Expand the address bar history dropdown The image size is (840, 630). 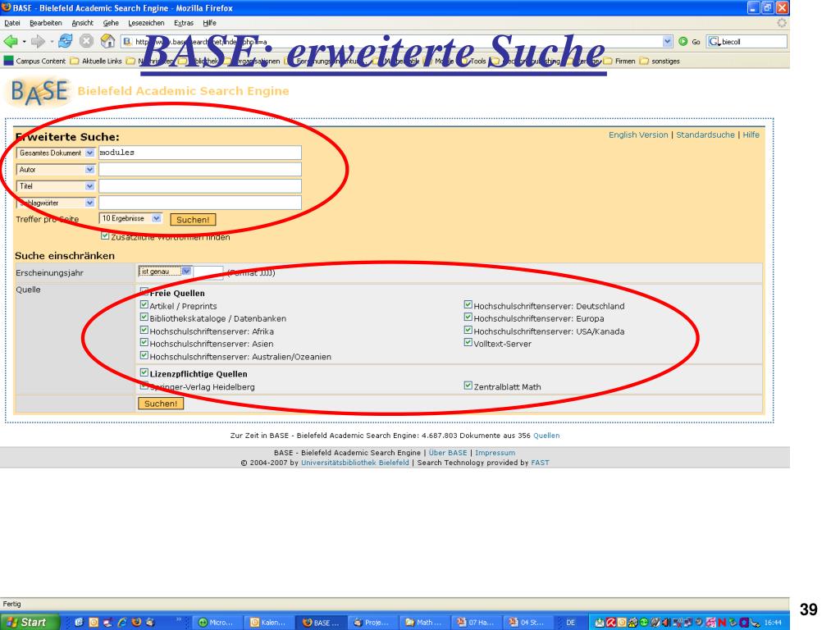pyautogui.click(x=667, y=41)
